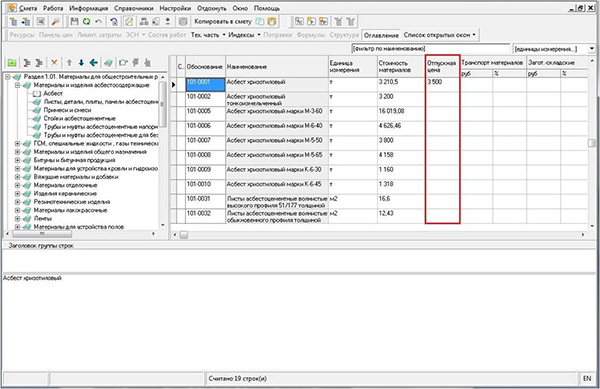Click the table's horizontal scrollbar thumb
Image resolution: width=600 pixels, height=389 pixels.
tap(184, 235)
